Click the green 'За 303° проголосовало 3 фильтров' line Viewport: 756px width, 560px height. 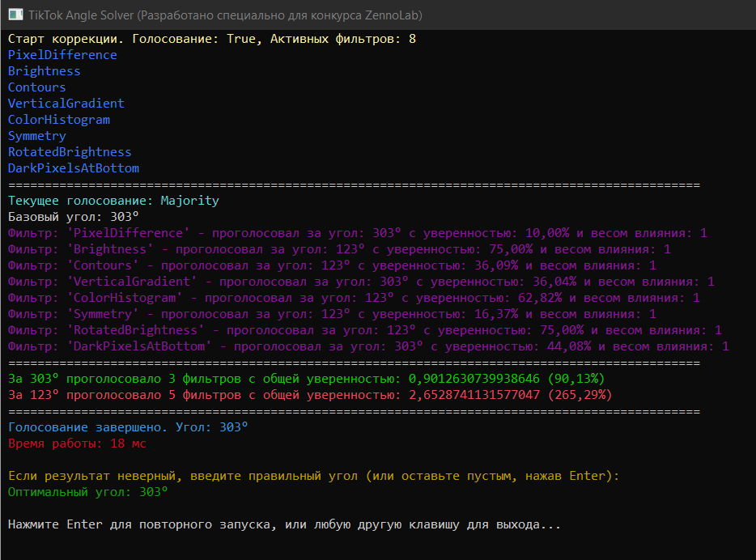(306, 379)
